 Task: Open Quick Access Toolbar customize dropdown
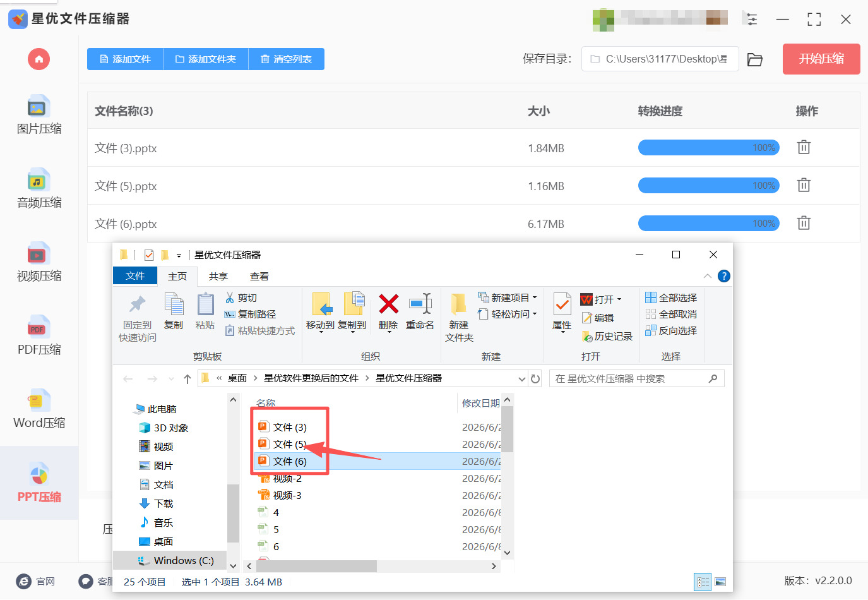[x=179, y=255]
